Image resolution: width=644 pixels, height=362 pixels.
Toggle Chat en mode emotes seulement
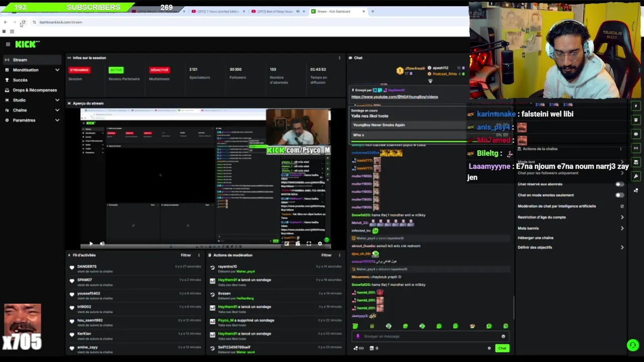pyautogui.click(x=620, y=195)
